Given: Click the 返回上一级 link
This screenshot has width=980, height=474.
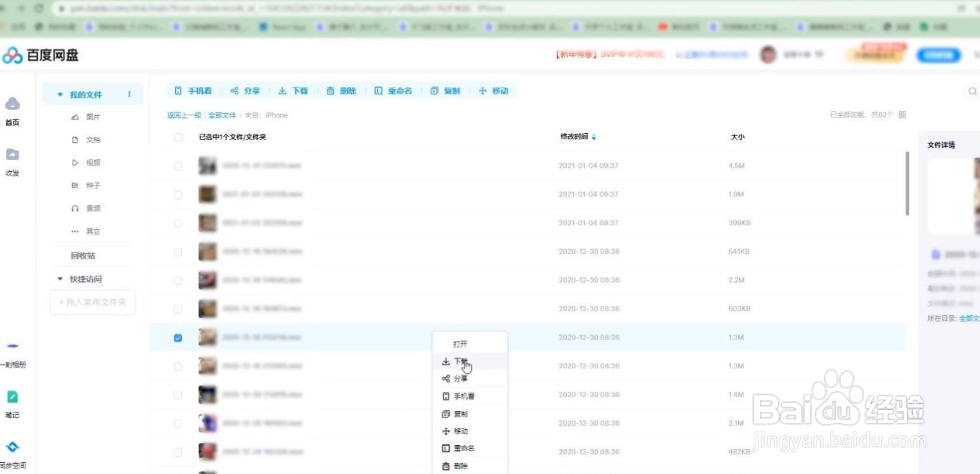Looking at the screenshot, I should (185, 115).
